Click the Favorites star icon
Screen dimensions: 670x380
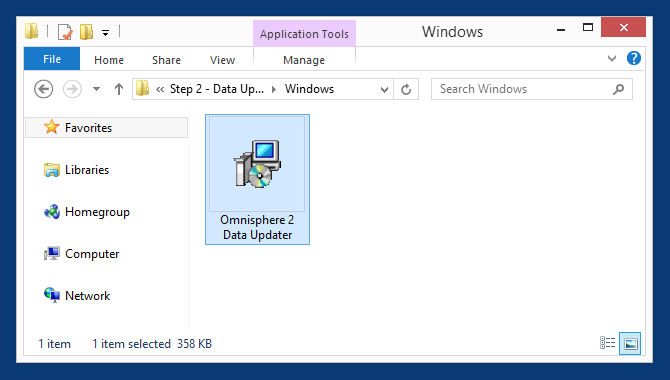click(x=52, y=127)
